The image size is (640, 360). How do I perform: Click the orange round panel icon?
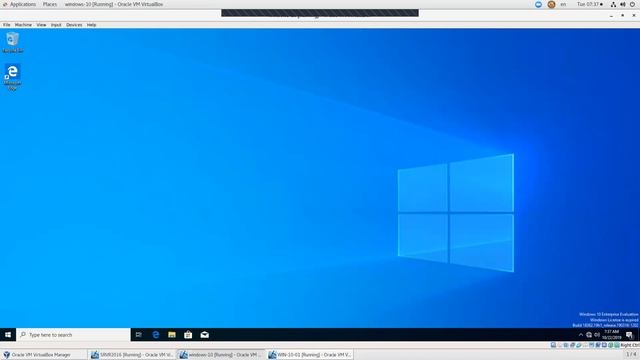(x=551, y=4)
